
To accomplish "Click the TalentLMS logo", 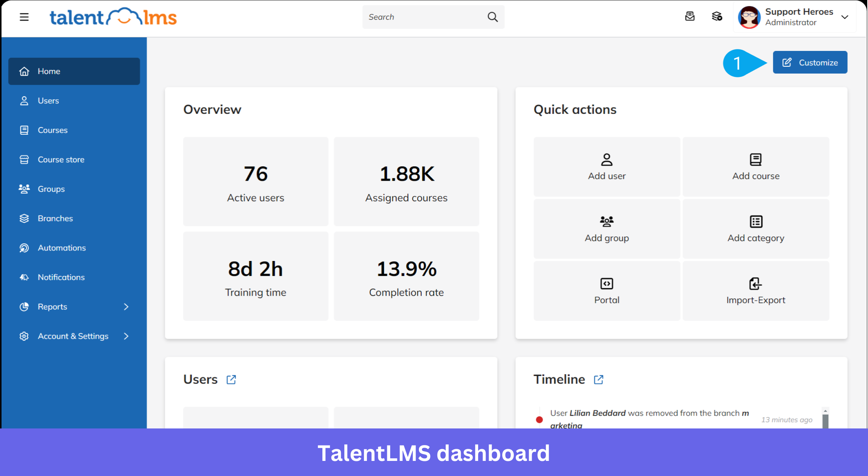I will (x=113, y=17).
